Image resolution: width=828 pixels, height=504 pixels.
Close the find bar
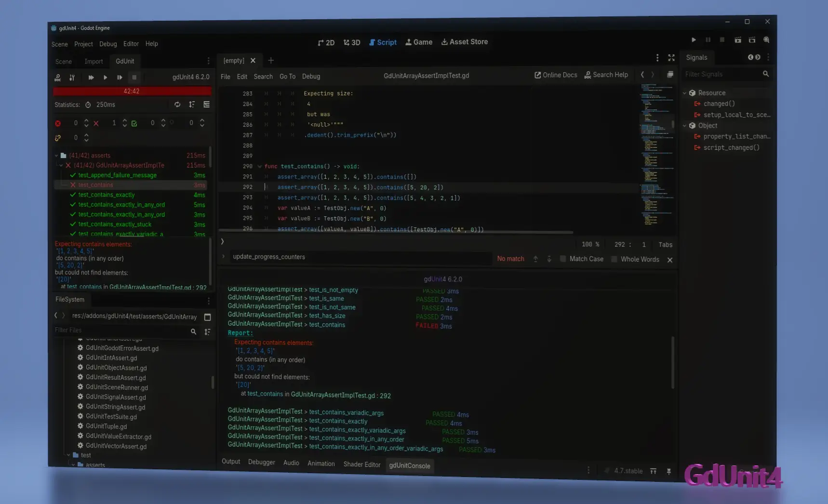(670, 260)
